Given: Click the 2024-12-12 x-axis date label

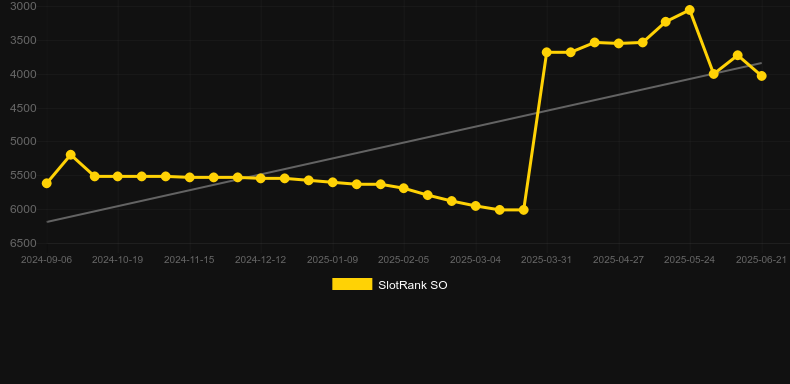Looking at the screenshot, I should 260,260.
